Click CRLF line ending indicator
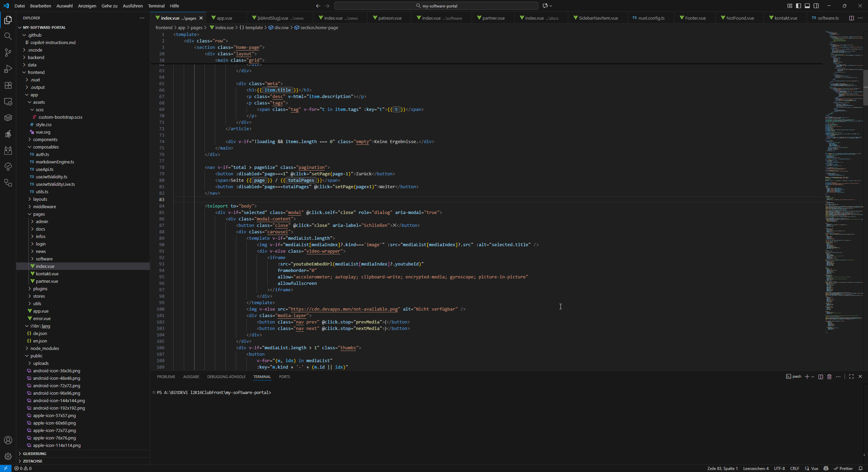The width and height of the screenshot is (868, 472). point(794,469)
